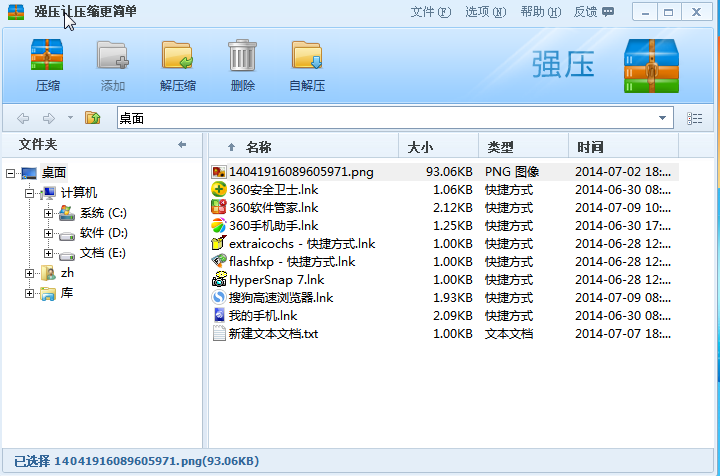
Task: Collapse the 计算机 tree node
Action: click(29, 193)
